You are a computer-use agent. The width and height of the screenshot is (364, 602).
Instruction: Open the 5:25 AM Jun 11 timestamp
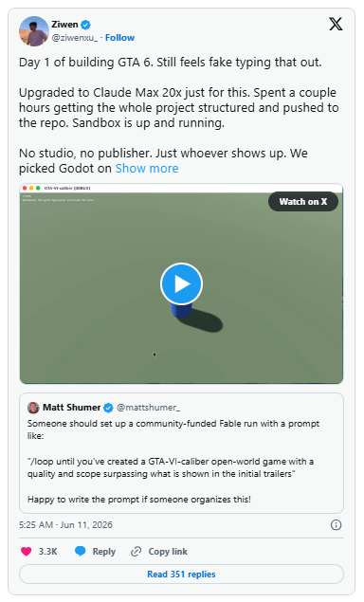(x=65, y=525)
